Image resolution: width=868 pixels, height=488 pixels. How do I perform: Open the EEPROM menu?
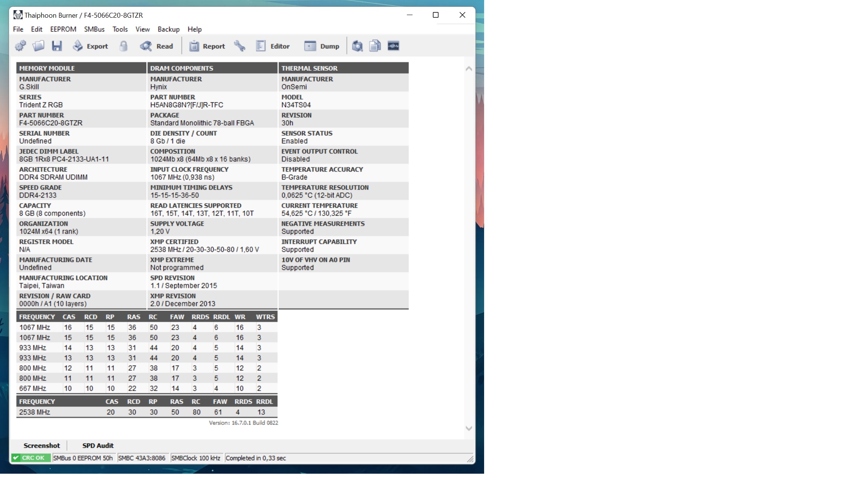click(63, 29)
